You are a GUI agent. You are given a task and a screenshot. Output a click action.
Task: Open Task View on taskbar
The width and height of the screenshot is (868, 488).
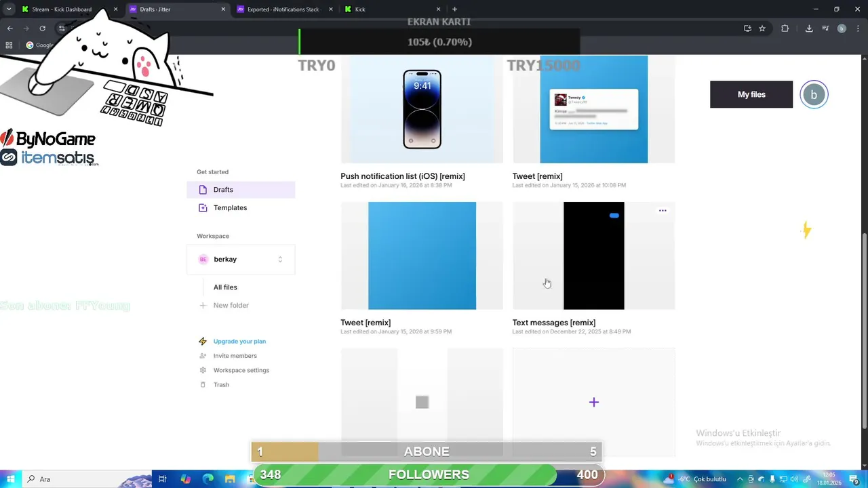click(x=163, y=479)
